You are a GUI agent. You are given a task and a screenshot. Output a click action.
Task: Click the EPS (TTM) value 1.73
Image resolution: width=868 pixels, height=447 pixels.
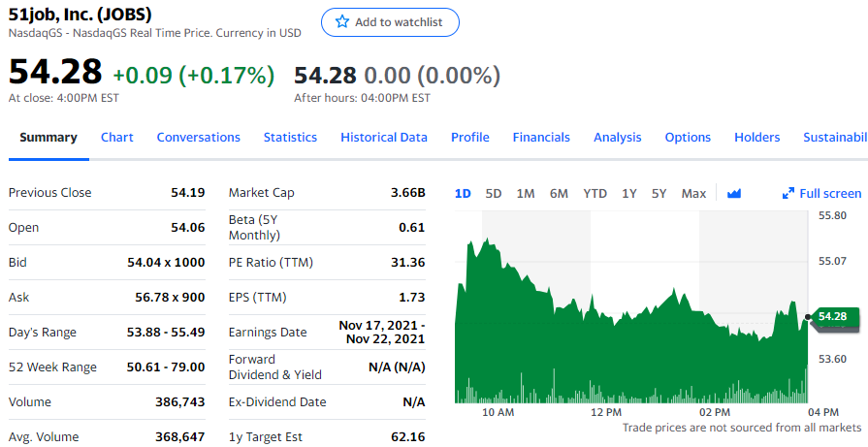point(412,297)
